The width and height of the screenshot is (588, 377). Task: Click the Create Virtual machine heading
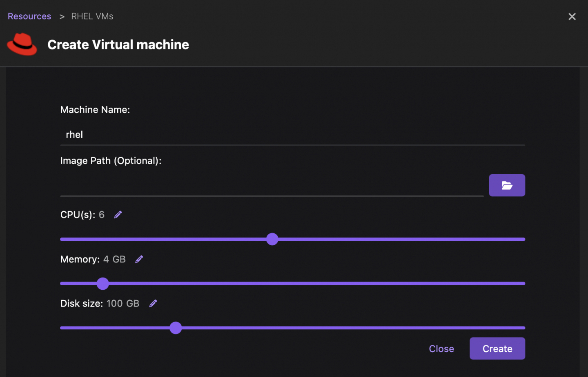[x=118, y=44]
